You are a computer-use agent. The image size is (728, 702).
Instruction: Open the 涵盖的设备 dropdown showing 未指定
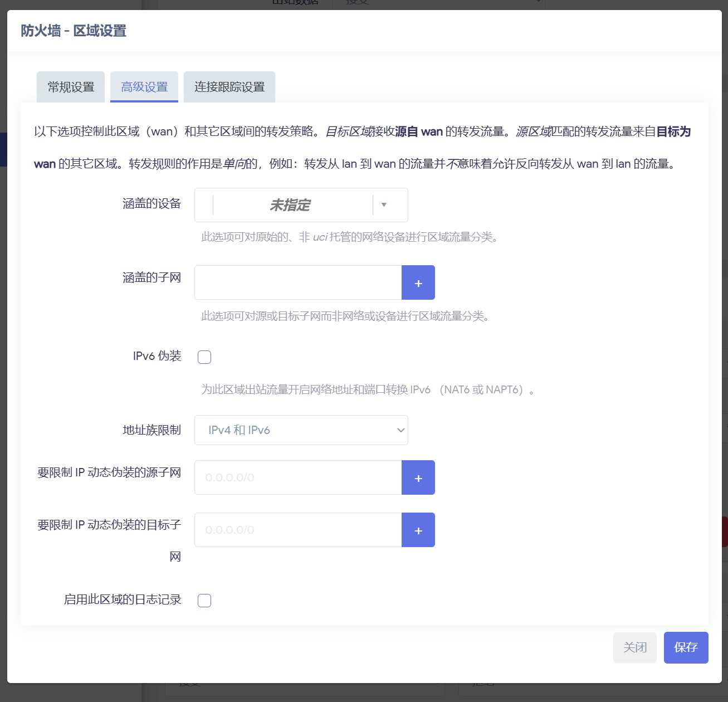[301, 205]
